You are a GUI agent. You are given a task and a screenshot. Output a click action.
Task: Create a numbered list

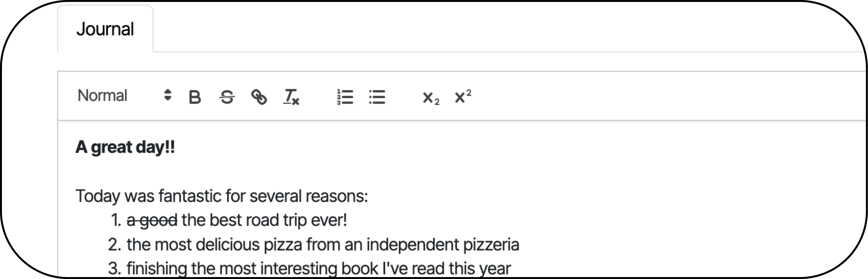click(x=345, y=97)
